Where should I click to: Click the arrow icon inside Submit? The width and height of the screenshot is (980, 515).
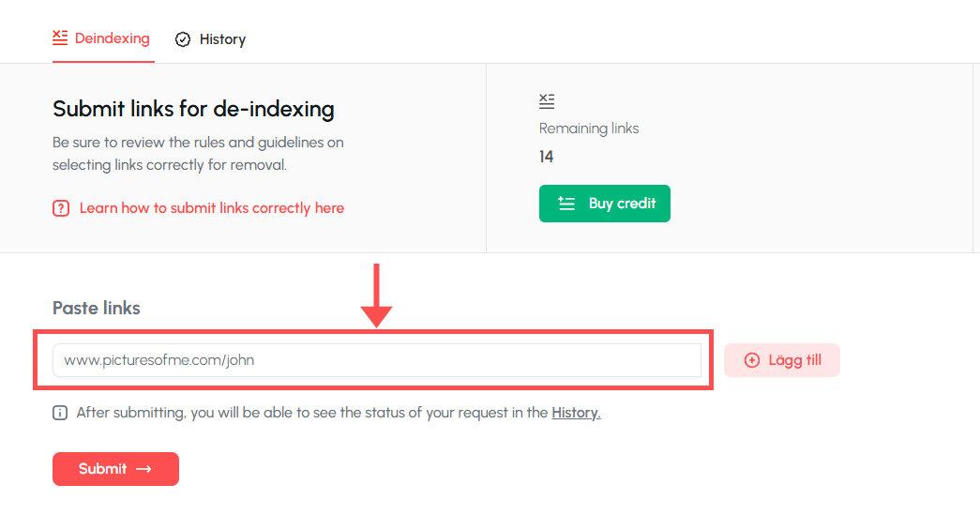(x=143, y=469)
